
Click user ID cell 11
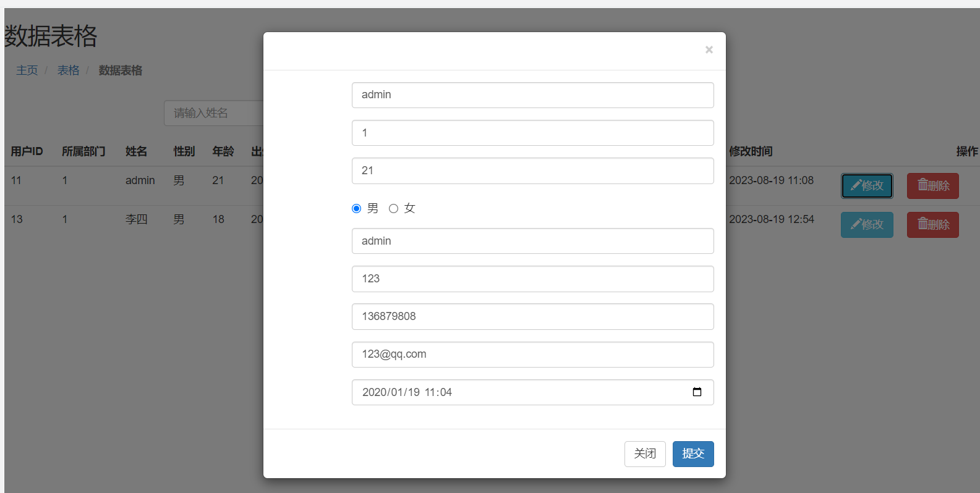coord(16,180)
